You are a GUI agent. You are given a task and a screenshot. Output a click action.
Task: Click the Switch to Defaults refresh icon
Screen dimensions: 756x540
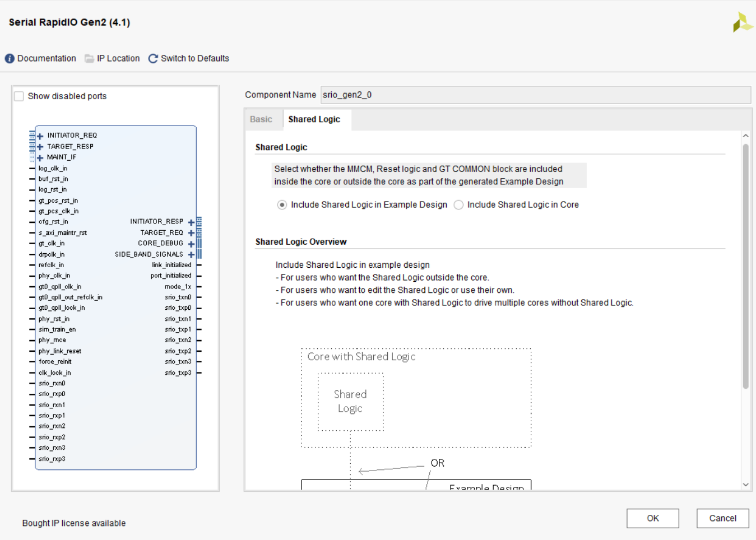153,58
